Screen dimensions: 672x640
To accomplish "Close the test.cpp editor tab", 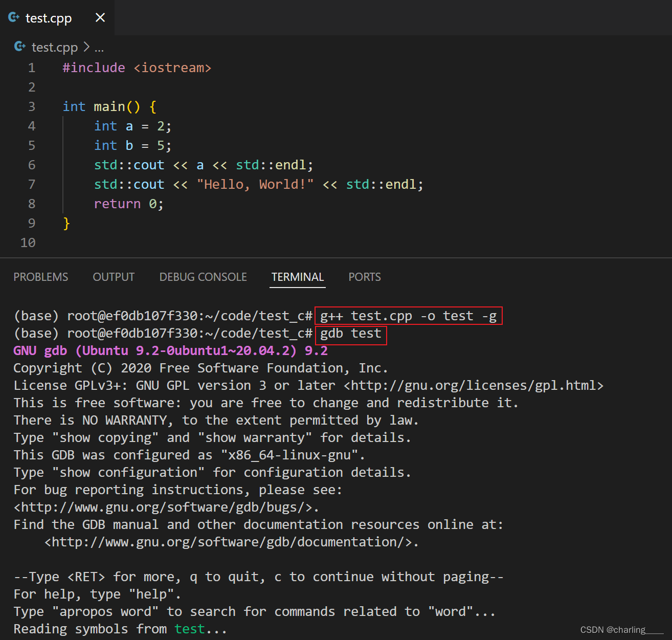I will point(100,18).
